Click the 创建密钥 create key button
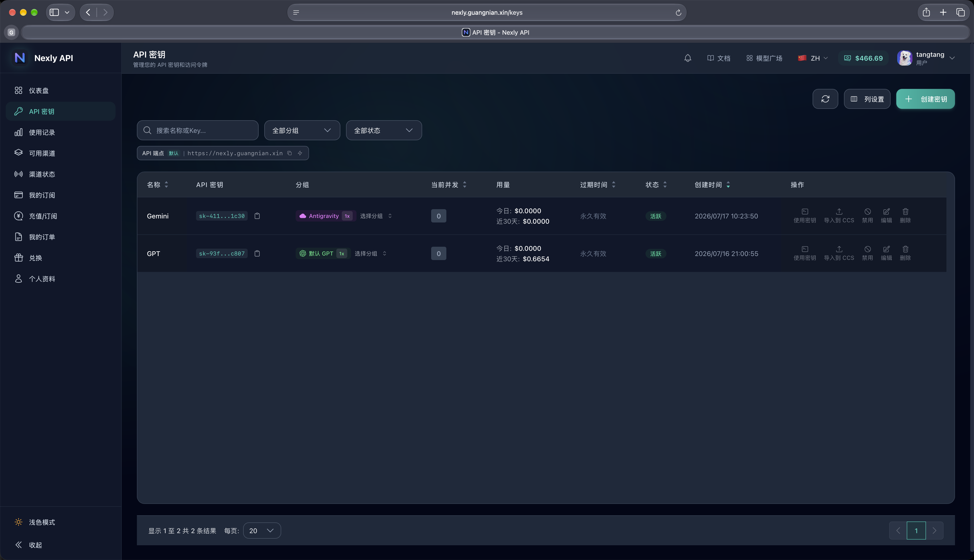The width and height of the screenshot is (974, 560). tap(925, 99)
